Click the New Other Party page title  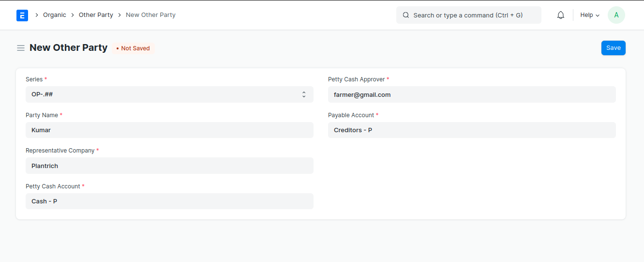(69, 47)
